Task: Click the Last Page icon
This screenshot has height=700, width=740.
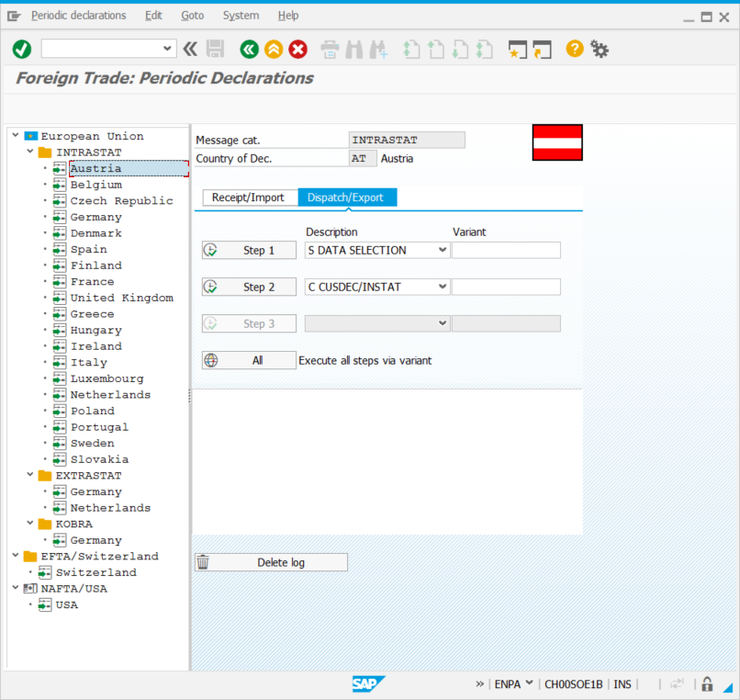Action: (x=485, y=49)
